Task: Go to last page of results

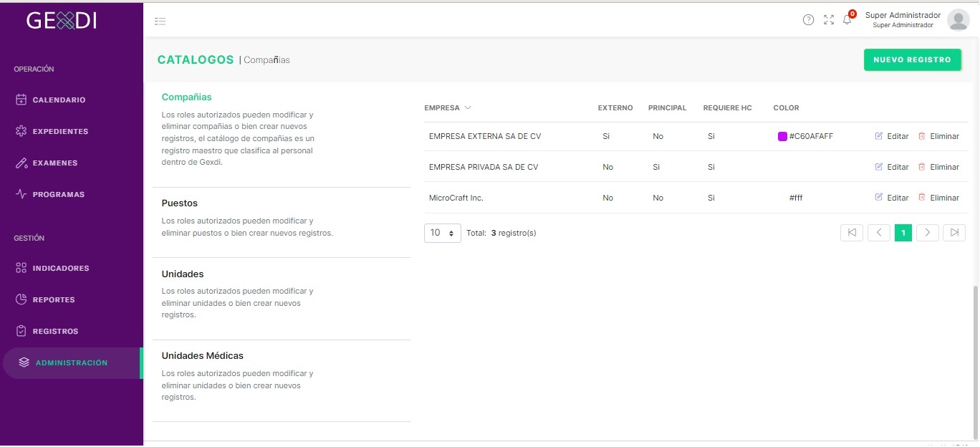Action: [x=954, y=233]
